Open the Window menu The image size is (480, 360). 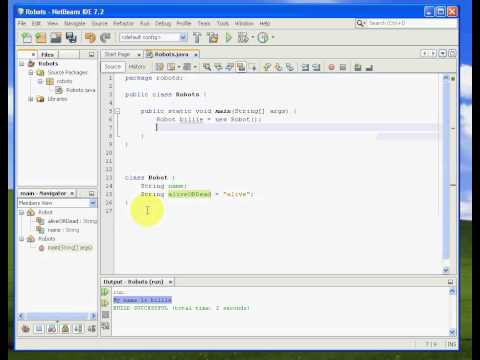[244, 23]
